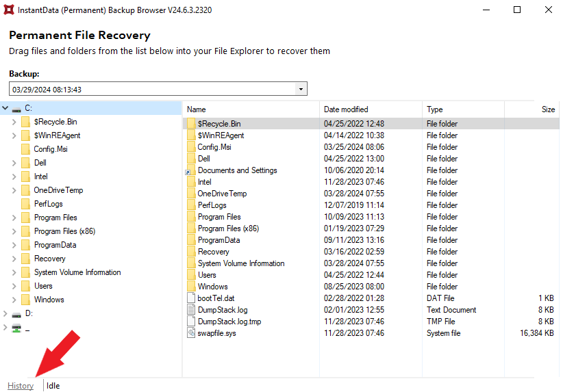This screenshot has height=392, width=563.
Task: Collapse the C: drive tree node
Action: (x=5, y=107)
